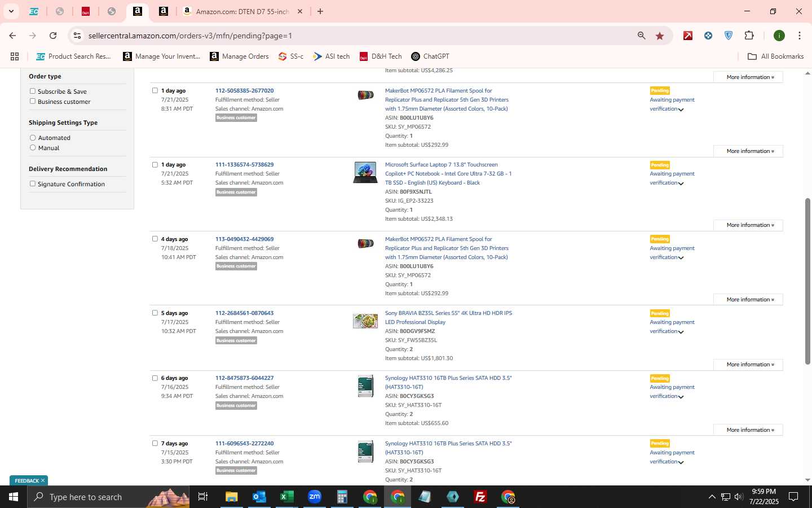Click the browser forward arrow
The height and width of the screenshot is (508, 812).
click(x=33, y=36)
